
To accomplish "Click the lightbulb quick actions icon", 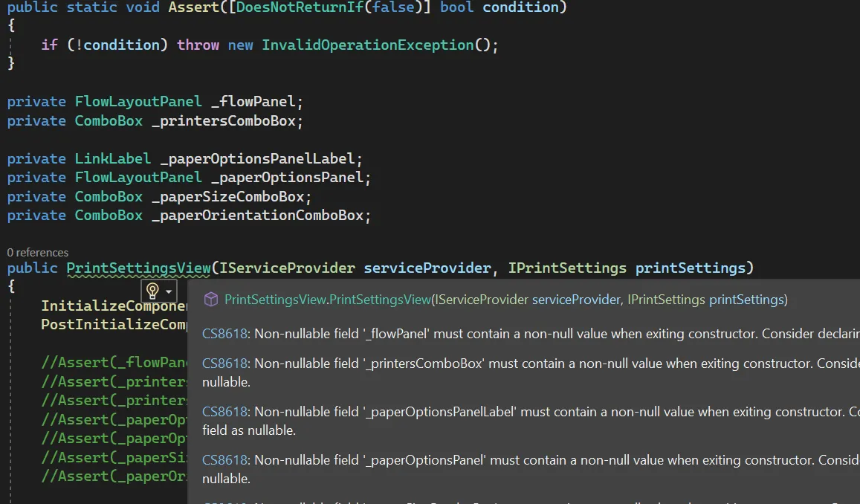I will click(x=153, y=291).
